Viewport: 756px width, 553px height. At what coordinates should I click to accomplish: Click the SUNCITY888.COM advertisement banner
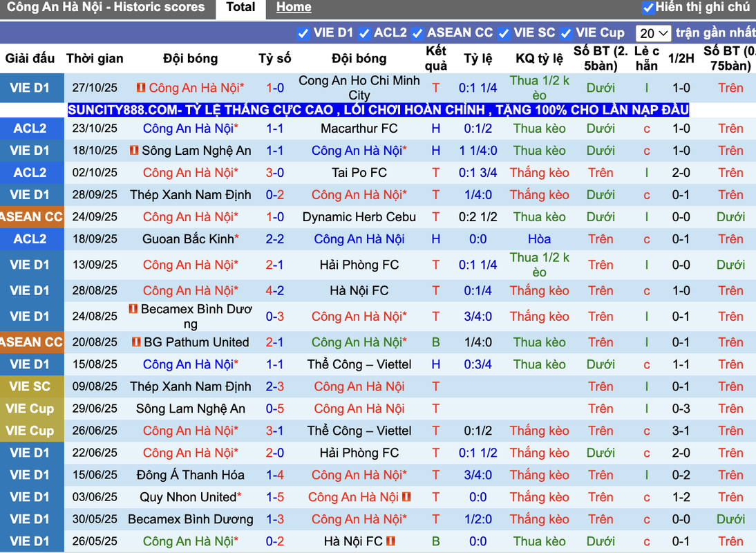pos(378,110)
